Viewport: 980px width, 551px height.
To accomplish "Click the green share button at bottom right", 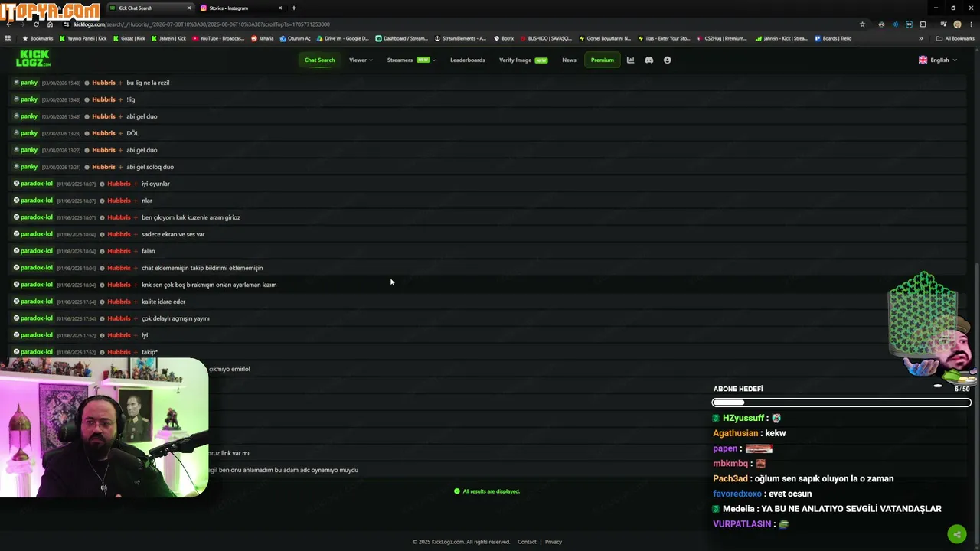I will point(956,534).
